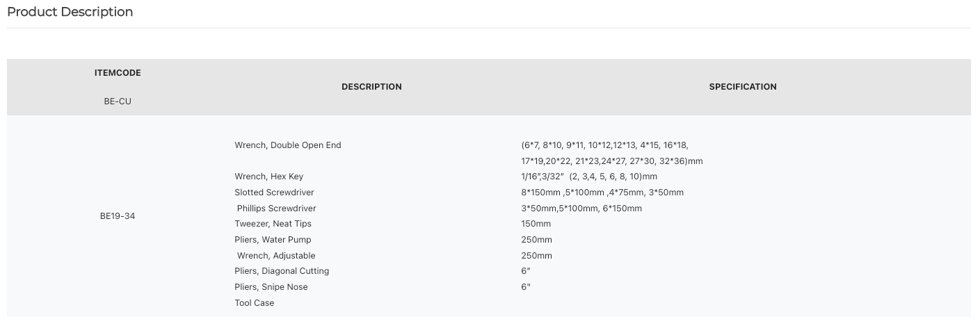This screenshot has height=326, width=980.
Task: Select the Pliers, Water Pump entry
Action: 273,240
